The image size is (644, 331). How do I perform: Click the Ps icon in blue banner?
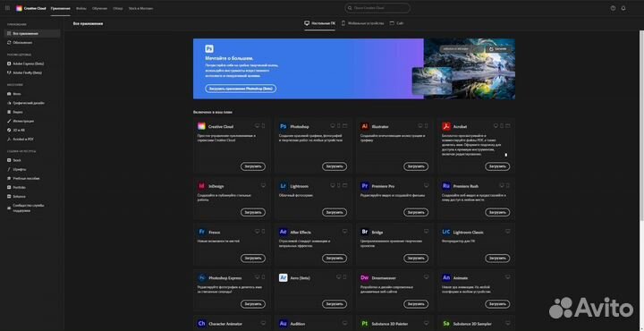tap(209, 49)
